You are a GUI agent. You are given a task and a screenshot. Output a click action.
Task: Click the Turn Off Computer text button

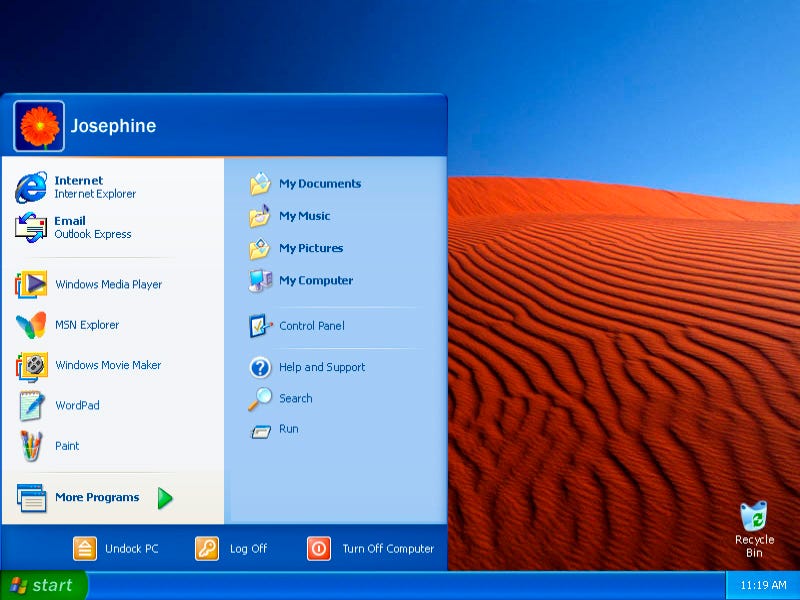388,548
